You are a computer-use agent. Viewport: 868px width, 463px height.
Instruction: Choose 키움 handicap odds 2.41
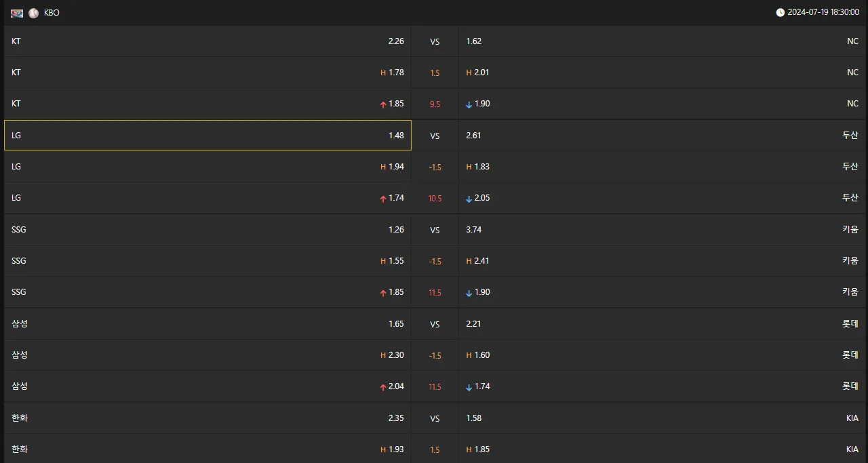click(662, 261)
